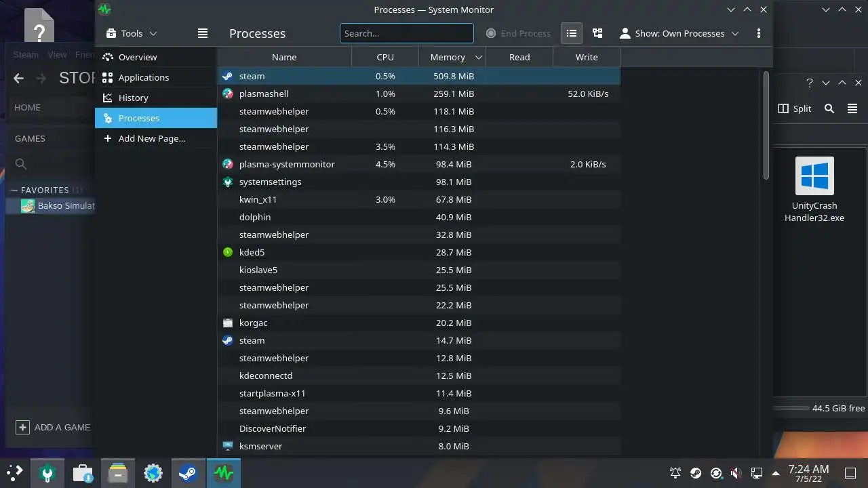Screen dimensions: 868x488
Task: Open web browser from the taskbar
Action: (x=153, y=472)
